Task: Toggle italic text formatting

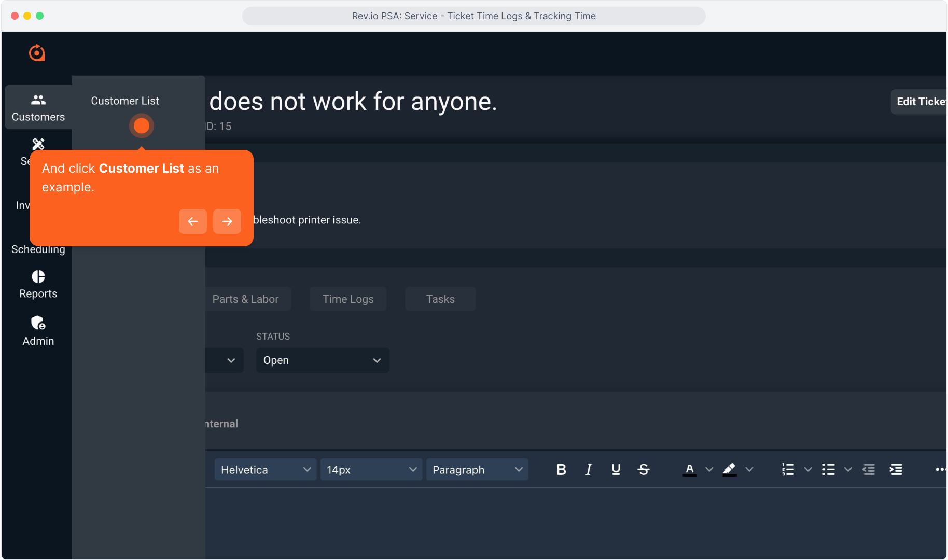Action: 589,470
